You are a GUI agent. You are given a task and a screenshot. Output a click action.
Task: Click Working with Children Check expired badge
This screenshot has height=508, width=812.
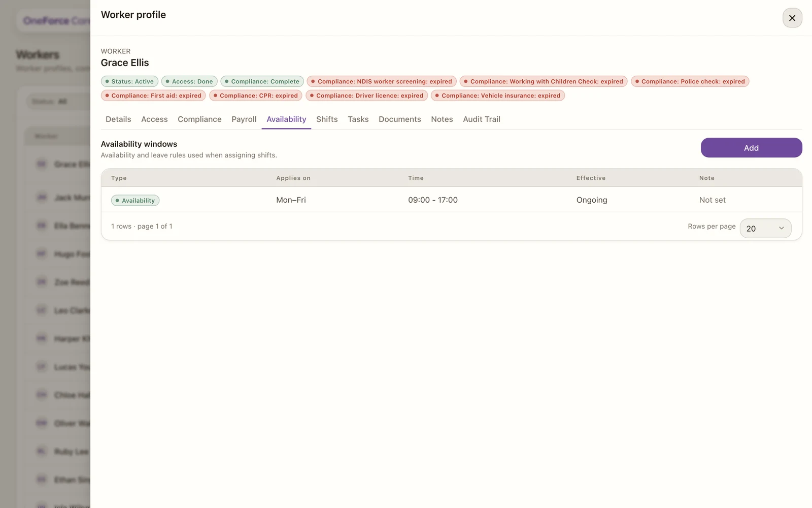click(x=544, y=81)
